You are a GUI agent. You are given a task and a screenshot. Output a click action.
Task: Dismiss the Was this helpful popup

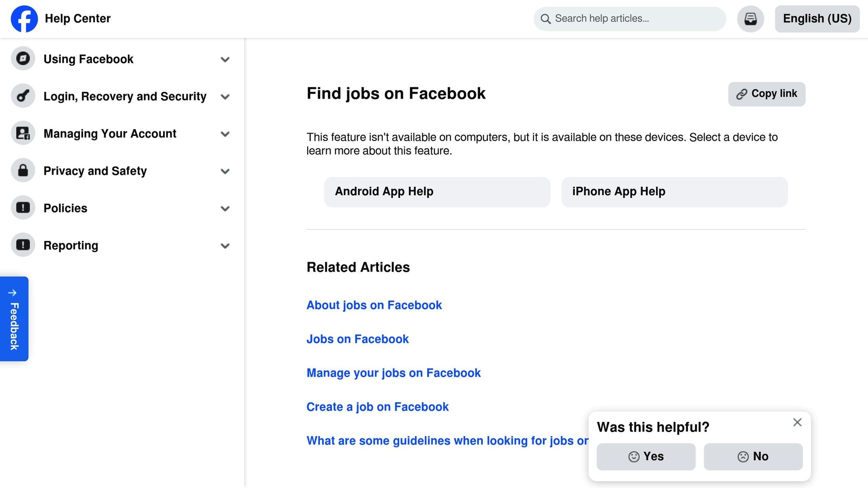[797, 422]
